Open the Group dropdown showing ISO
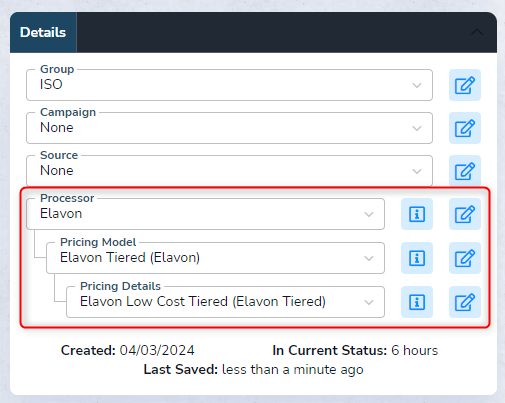505x403 pixels. (x=229, y=85)
